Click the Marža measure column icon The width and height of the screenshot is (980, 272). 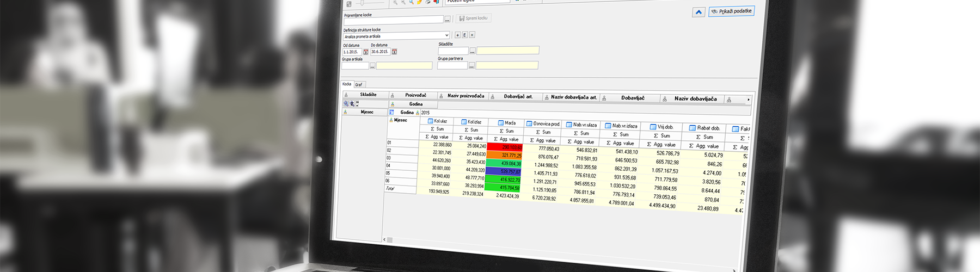tap(501, 123)
